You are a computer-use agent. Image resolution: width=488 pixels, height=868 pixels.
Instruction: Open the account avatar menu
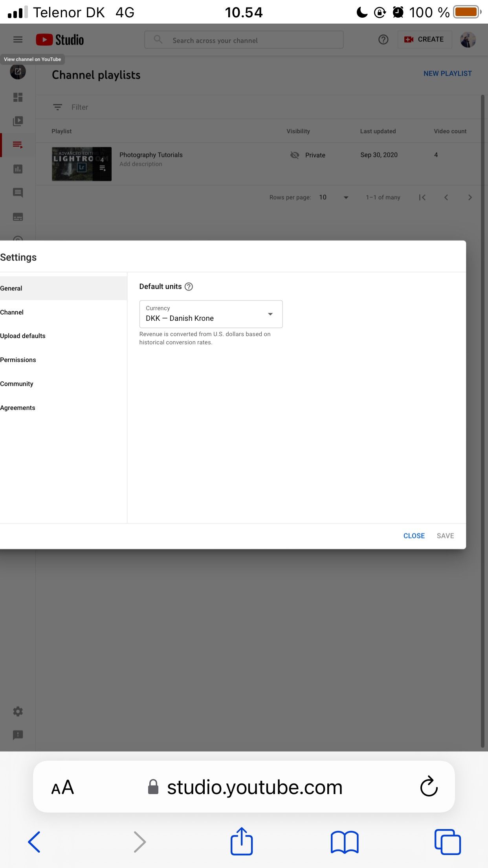[468, 40]
